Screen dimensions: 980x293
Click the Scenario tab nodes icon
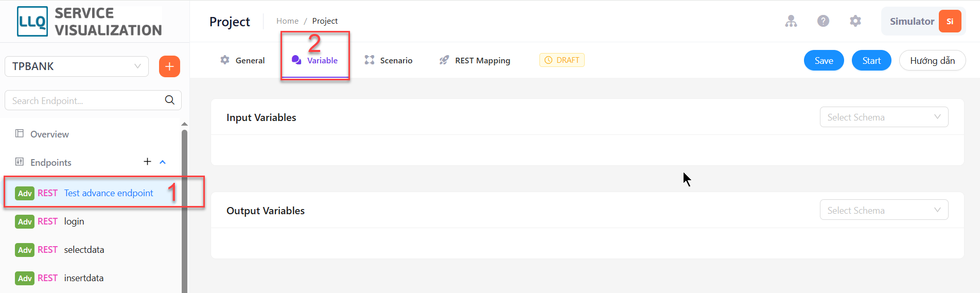[x=370, y=60]
